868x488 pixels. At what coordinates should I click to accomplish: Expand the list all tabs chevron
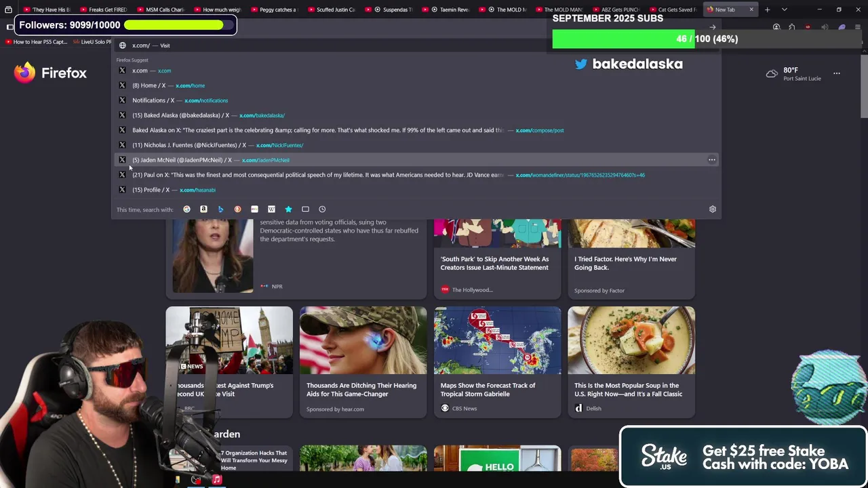pos(784,9)
